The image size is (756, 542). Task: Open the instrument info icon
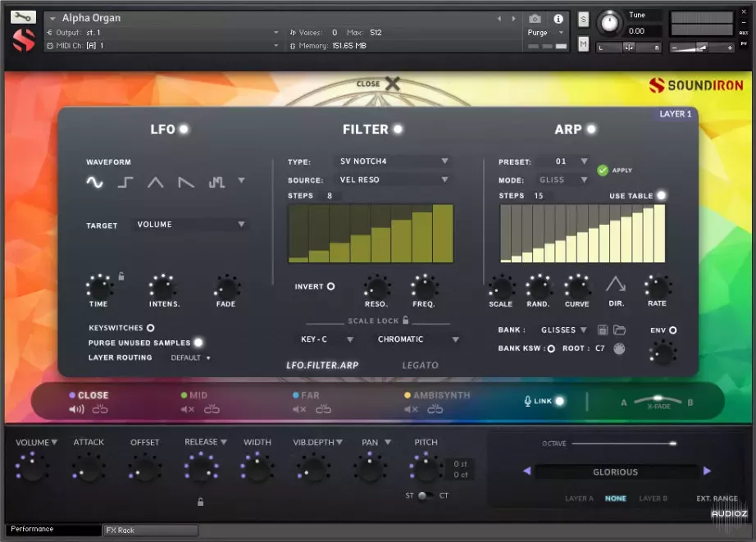pos(558,19)
